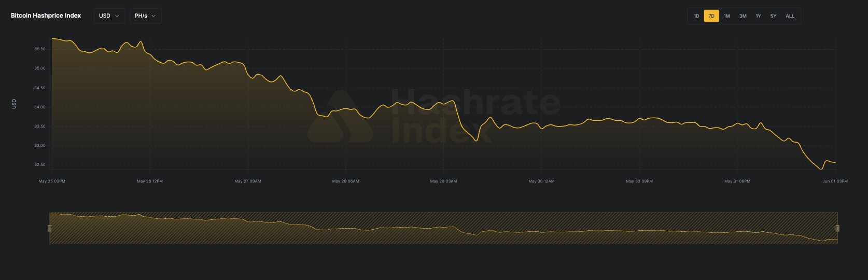Click the May 31 06PM axis label

point(737,181)
